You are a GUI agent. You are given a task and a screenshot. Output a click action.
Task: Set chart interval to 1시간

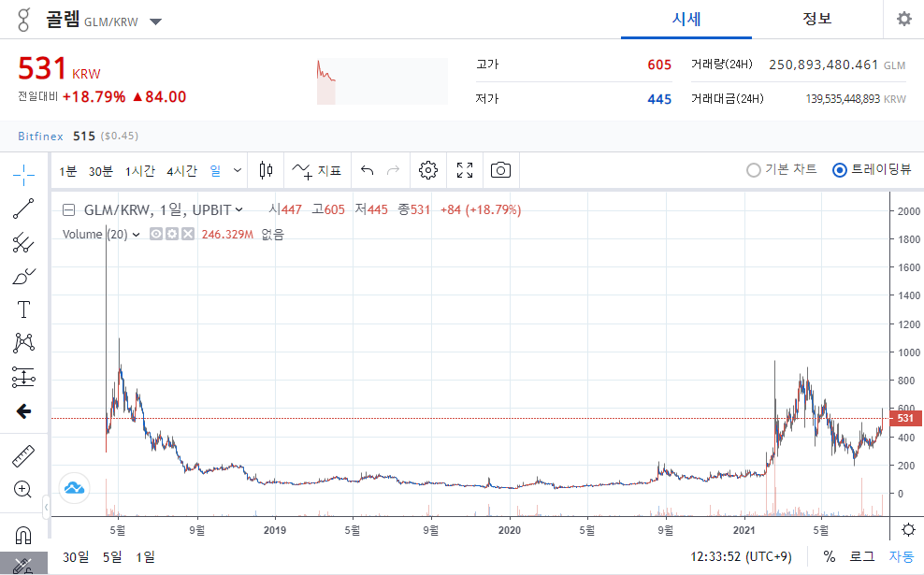click(x=139, y=171)
